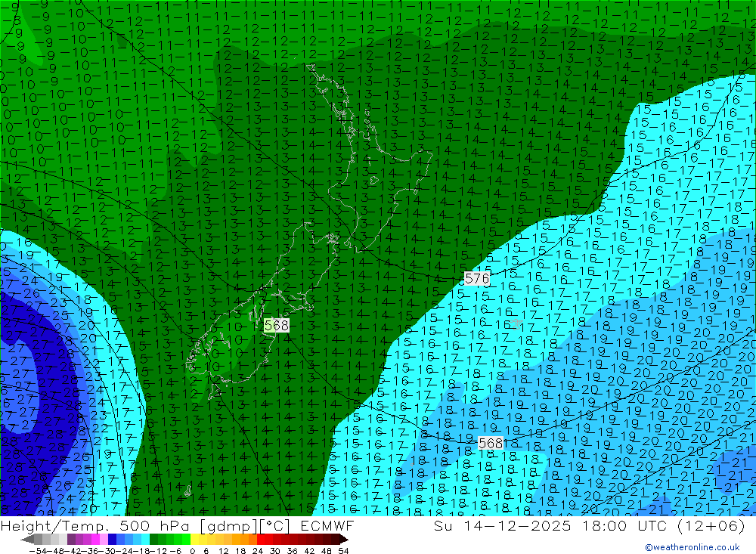Click the 0 value on the temperature scale
The image size is (756, 554).
point(192,551)
